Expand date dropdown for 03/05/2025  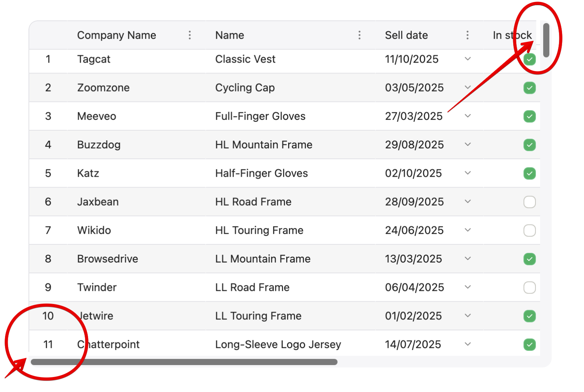point(468,87)
